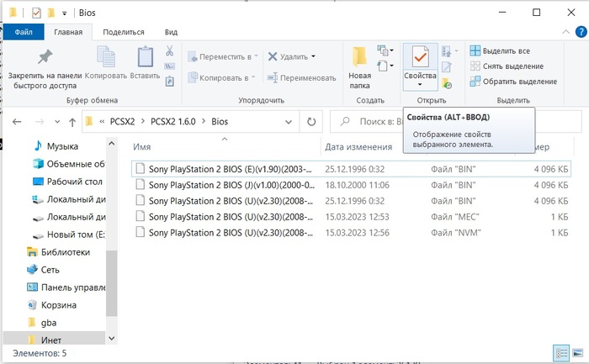Click the New Folder icon

tap(359, 56)
